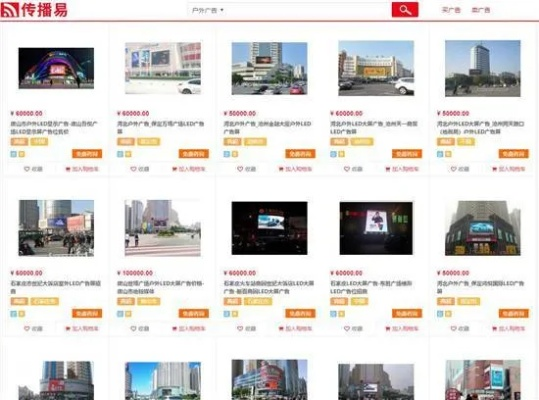Open title link 石家庄市世纪大饭店室外LED广告屏

56,287
